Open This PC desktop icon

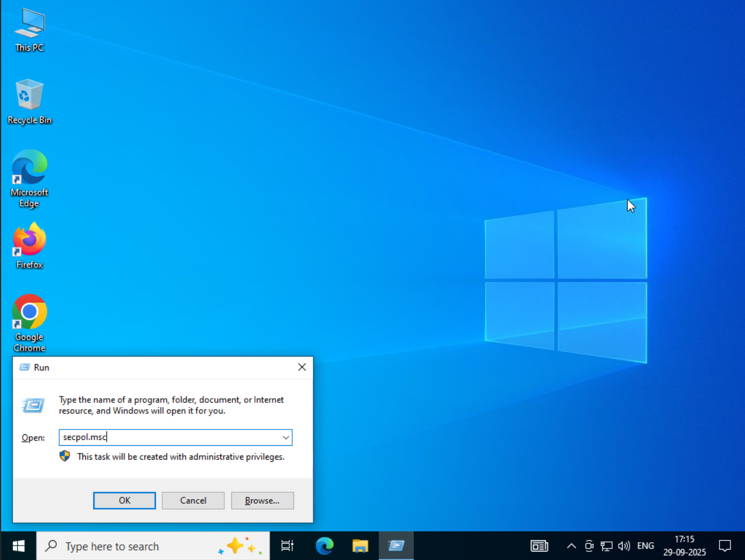coord(30,30)
